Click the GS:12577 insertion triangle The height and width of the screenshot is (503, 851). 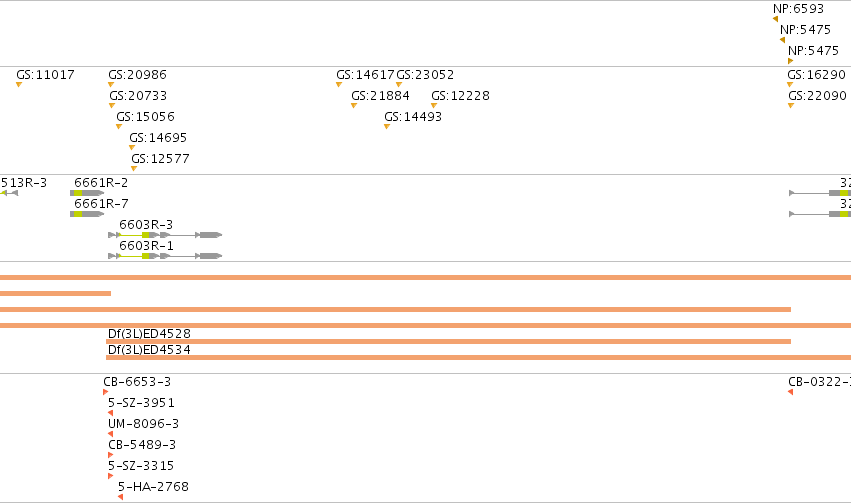[134, 169]
